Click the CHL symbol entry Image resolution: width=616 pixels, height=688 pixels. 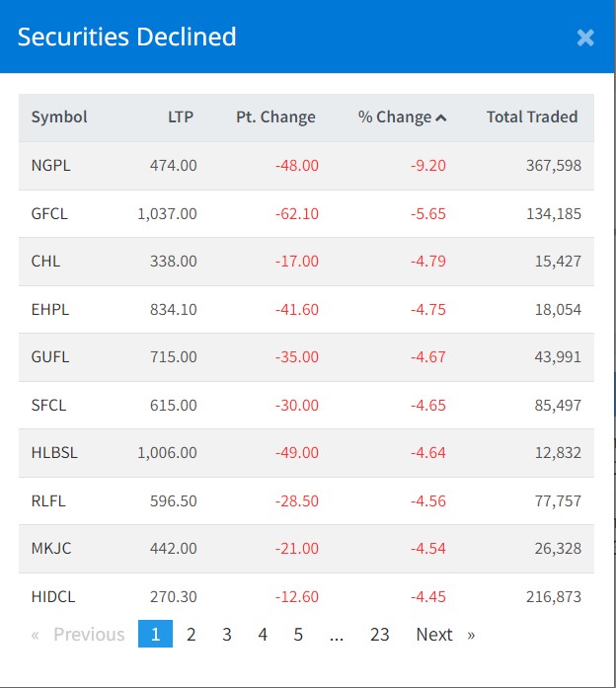(45, 261)
